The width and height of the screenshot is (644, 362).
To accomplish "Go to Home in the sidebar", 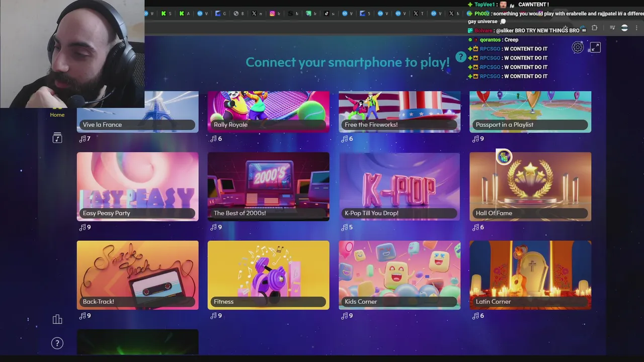I will [x=57, y=115].
